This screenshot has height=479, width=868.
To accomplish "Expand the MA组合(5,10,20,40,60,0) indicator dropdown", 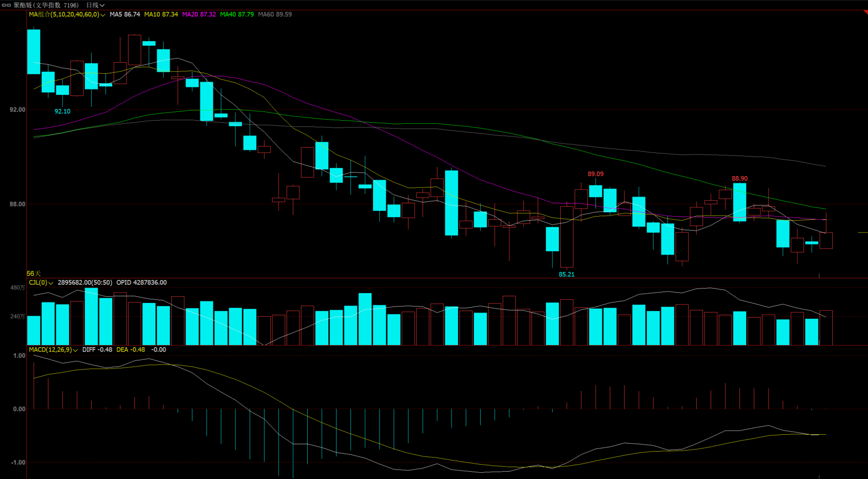I will pyautogui.click(x=67, y=15).
